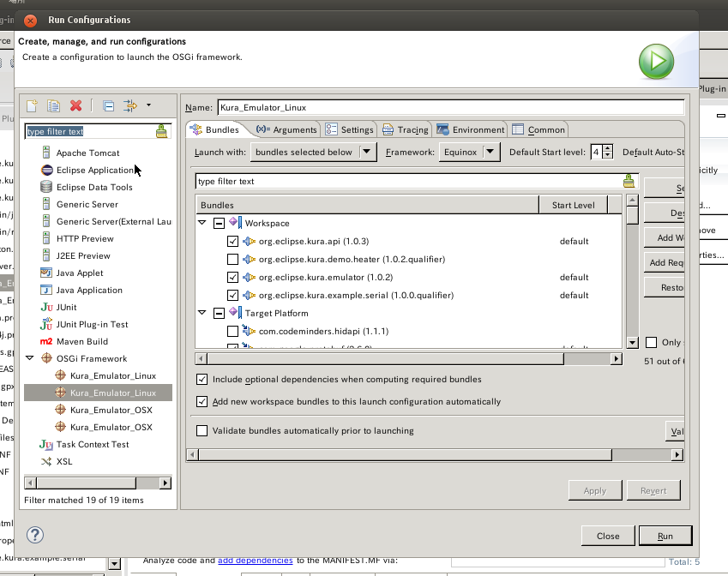Click the XSL launch type icon
Screen dimensions: 728x576
46,461
